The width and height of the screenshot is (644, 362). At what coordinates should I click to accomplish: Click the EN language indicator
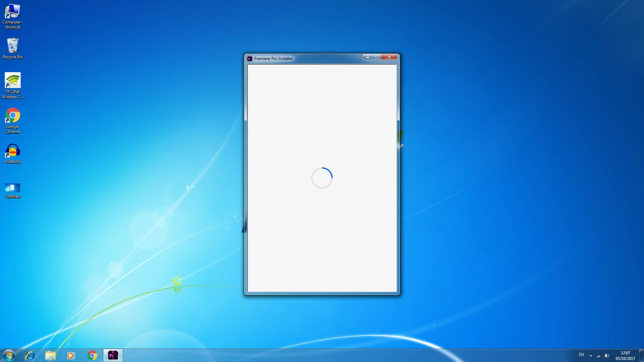point(581,355)
